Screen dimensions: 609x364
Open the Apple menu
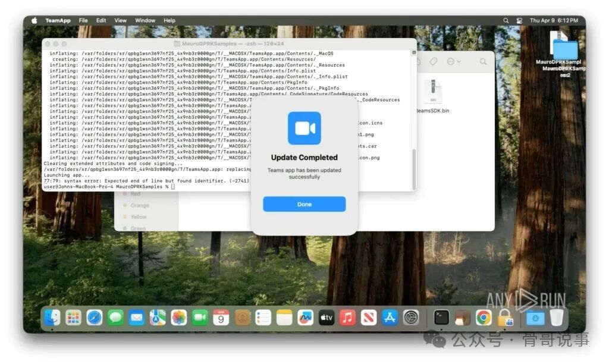point(34,21)
